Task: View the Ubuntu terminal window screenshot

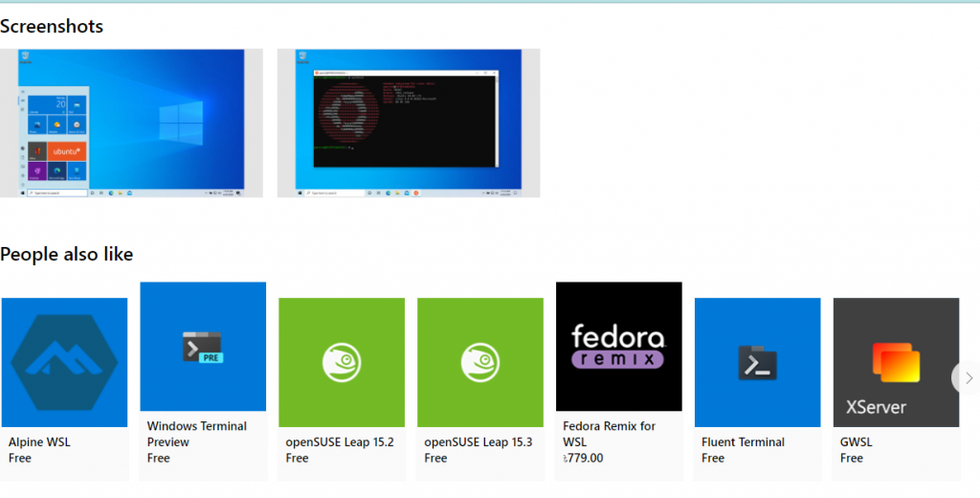Action: 409,124
